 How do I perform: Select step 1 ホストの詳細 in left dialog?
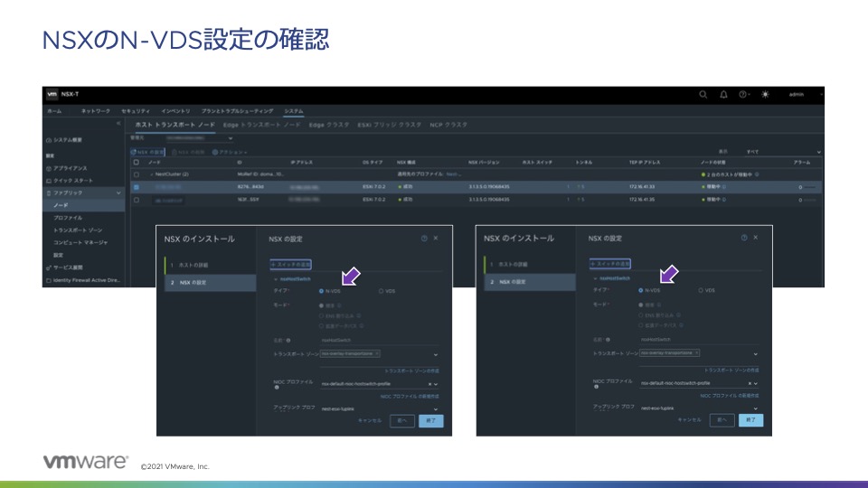click(x=211, y=265)
